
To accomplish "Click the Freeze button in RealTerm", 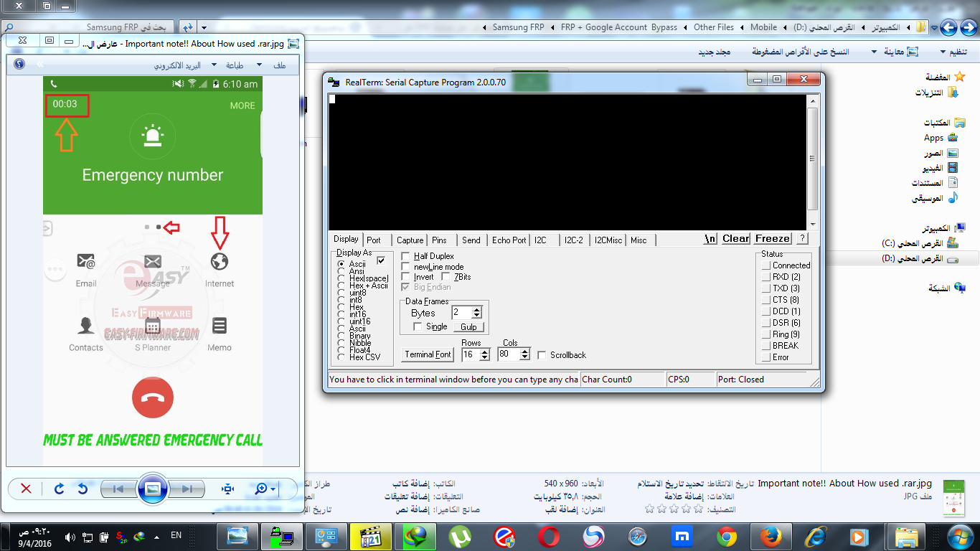I will point(773,238).
